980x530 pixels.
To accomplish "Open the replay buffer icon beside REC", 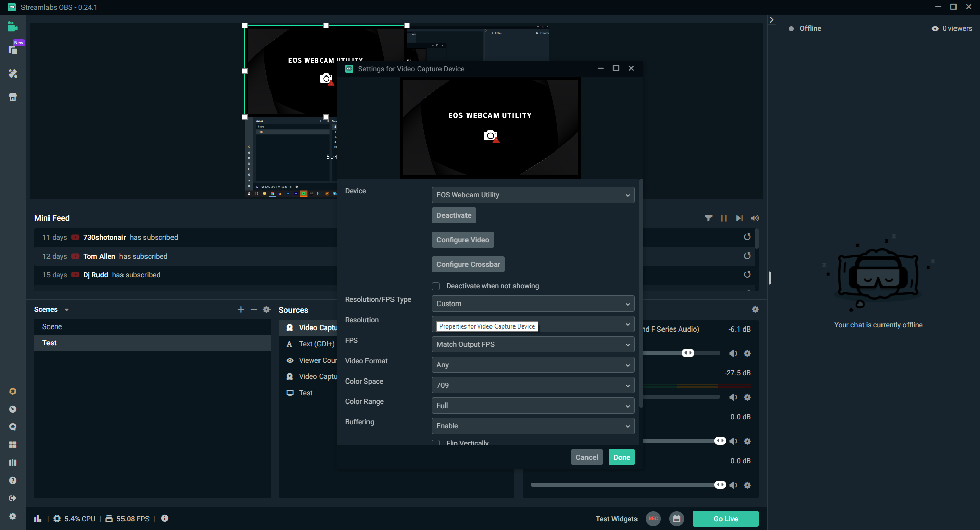I will pyautogui.click(x=676, y=519).
